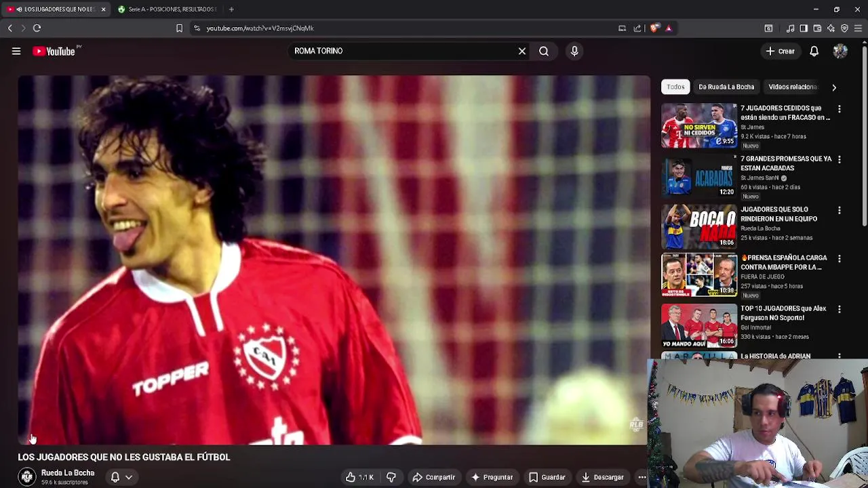Open Brave Wallet icon
Viewport: 868px width, 488px height.
point(817,28)
